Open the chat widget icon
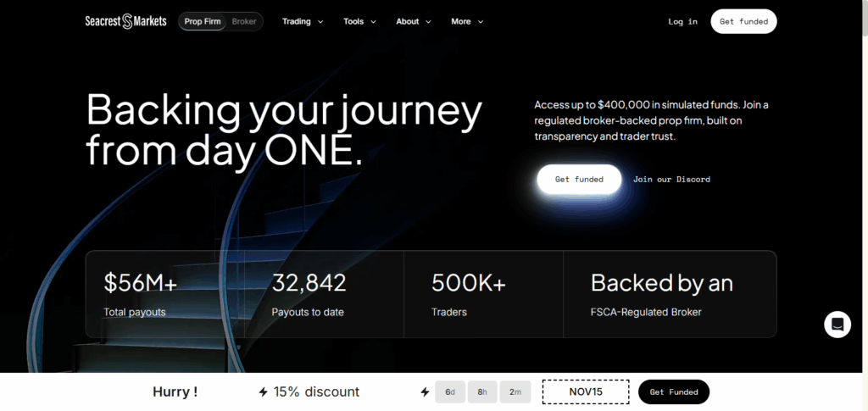This screenshot has width=868, height=411. (x=837, y=324)
